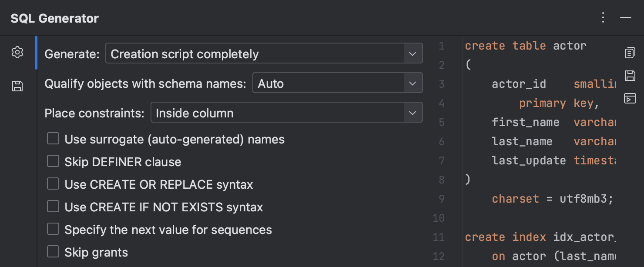Open the three-dot options menu

click(x=603, y=17)
